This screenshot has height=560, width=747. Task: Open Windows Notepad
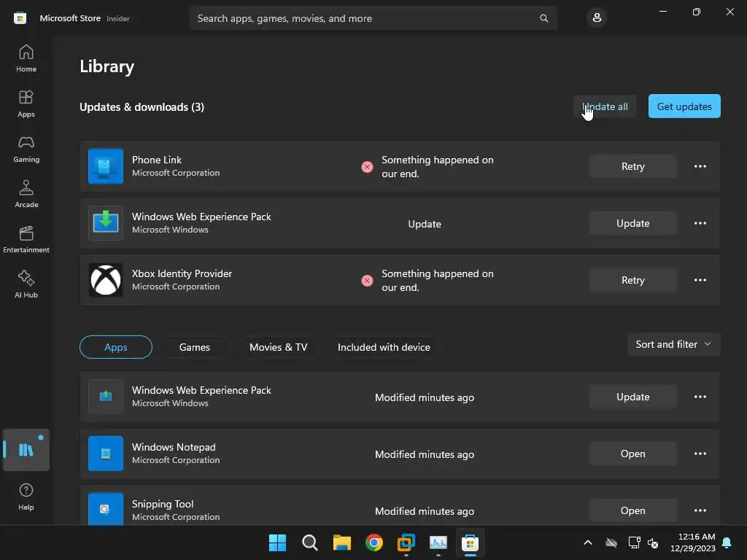point(632,454)
